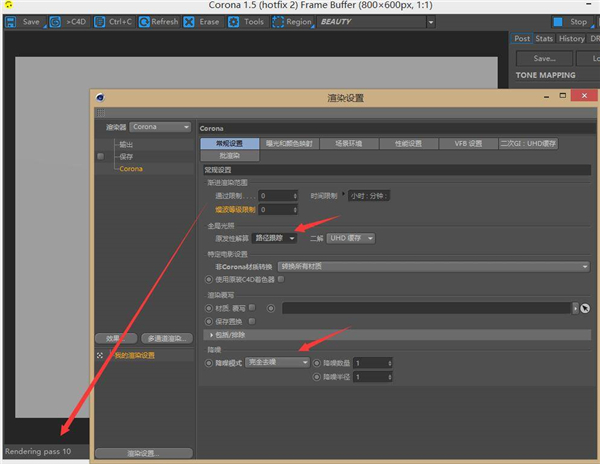Screen dimensions: 600x464
Task: Click the 渲染设置... button at bottom
Action: (141, 453)
